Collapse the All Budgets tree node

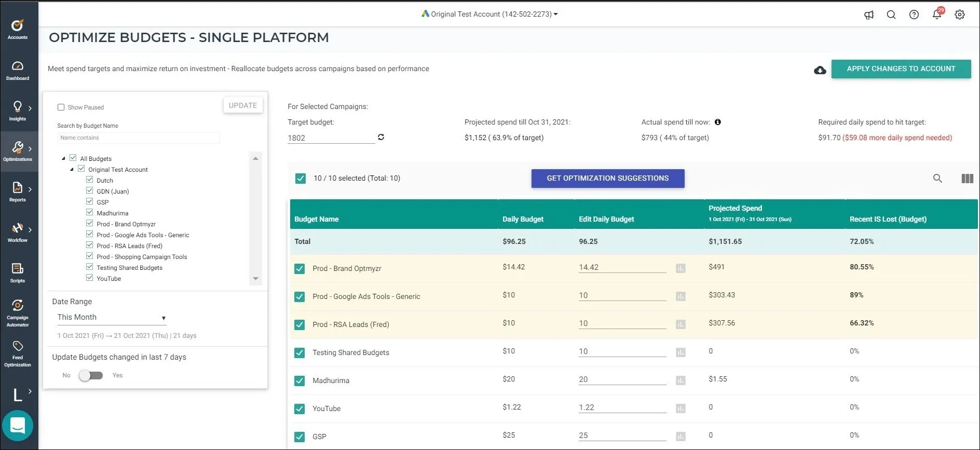tap(63, 159)
